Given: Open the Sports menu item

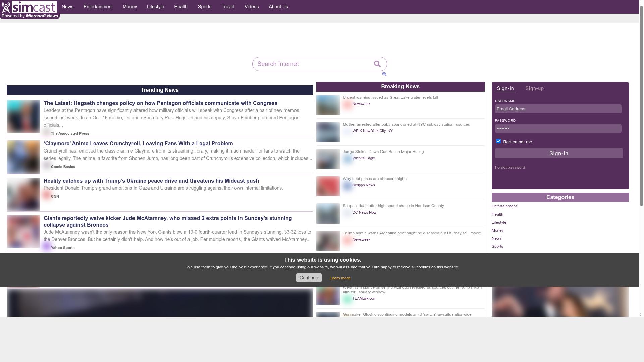Looking at the screenshot, I should (204, 7).
